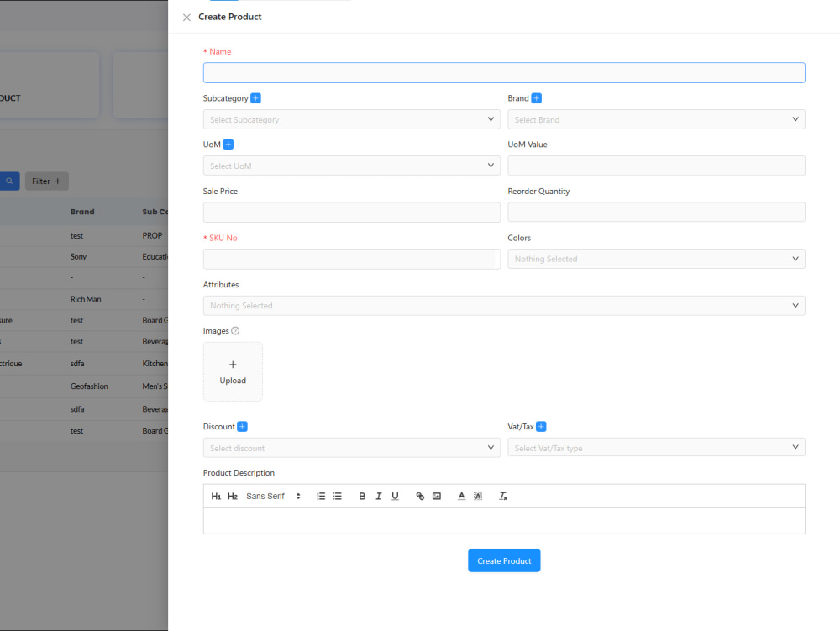This screenshot has width=840, height=631.
Task: Open the Select discount dropdown
Action: pyautogui.click(x=351, y=448)
